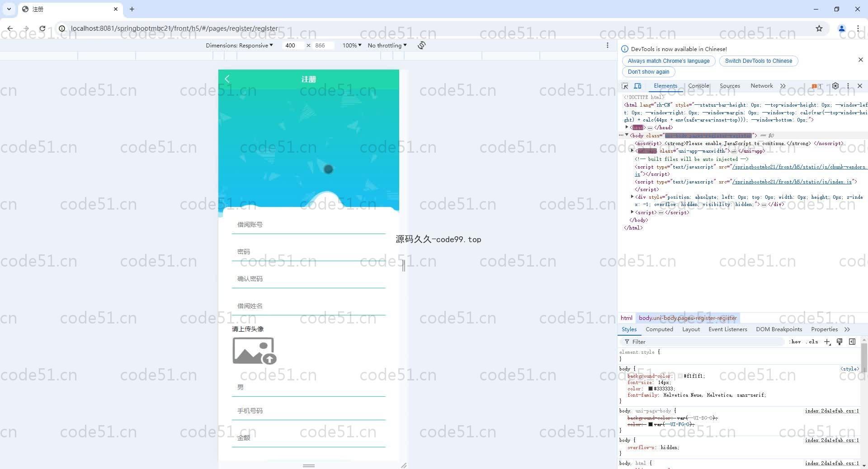Open the Event Listeners tab
Image resolution: width=868 pixels, height=469 pixels.
coord(727,329)
